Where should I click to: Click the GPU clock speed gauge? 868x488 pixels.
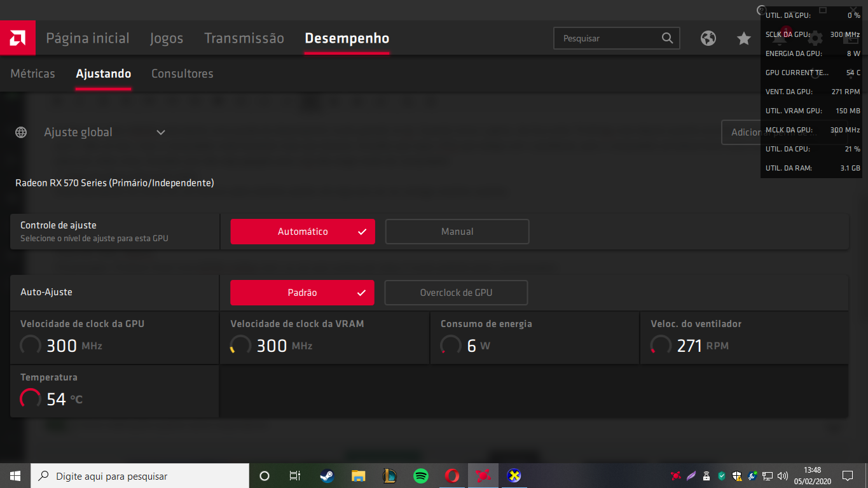(x=31, y=346)
